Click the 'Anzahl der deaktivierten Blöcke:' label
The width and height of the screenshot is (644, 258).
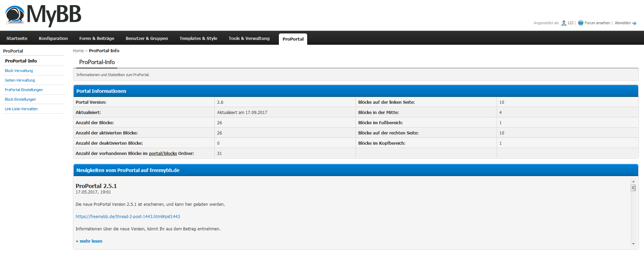tap(109, 143)
